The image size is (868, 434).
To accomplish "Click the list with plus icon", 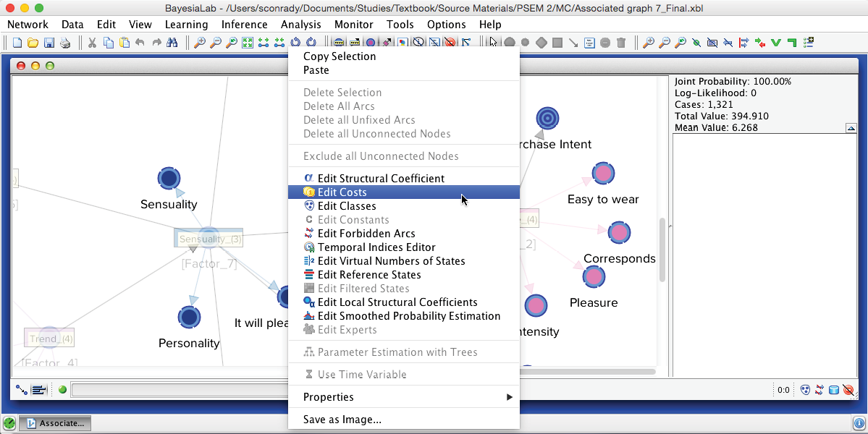I will 808,43.
